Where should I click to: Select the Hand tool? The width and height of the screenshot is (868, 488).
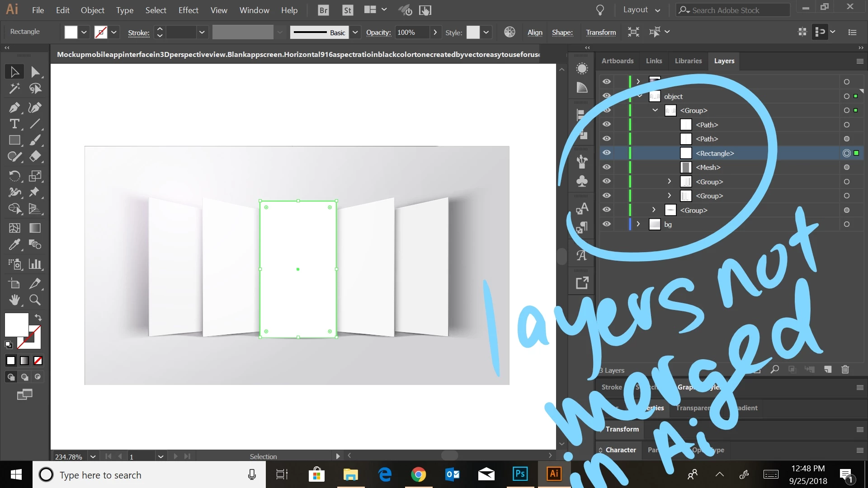(14, 300)
